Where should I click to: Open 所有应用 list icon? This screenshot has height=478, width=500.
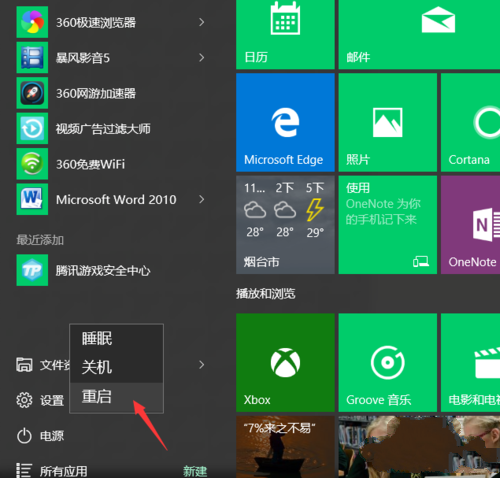[24, 471]
